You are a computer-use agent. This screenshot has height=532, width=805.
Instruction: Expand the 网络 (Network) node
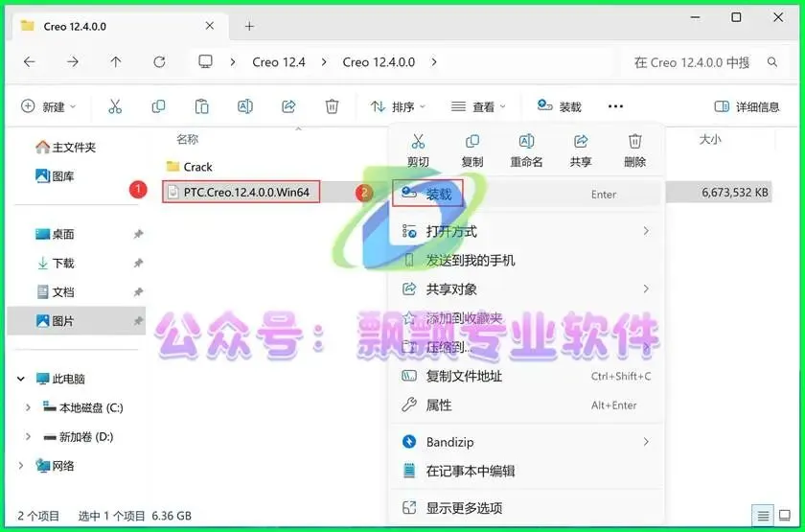tap(21, 466)
